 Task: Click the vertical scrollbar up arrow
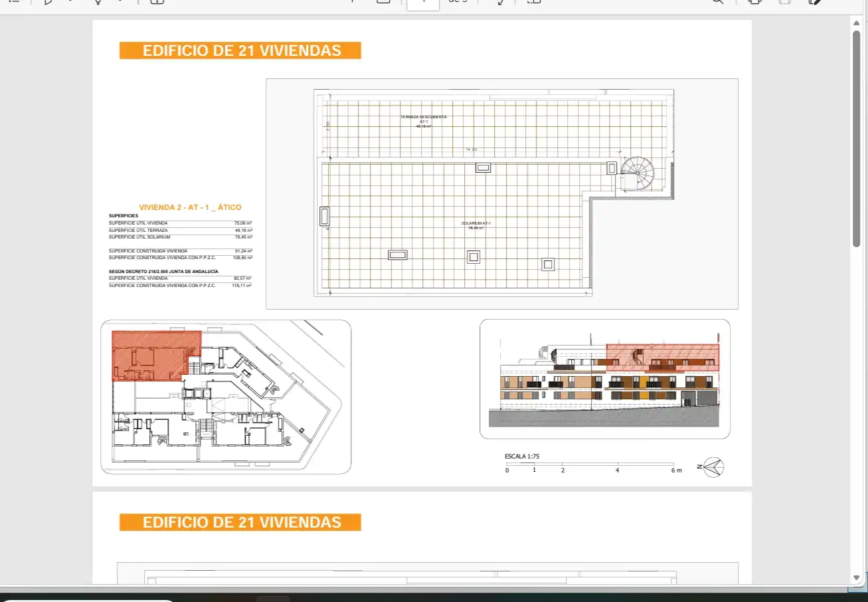point(857,23)
